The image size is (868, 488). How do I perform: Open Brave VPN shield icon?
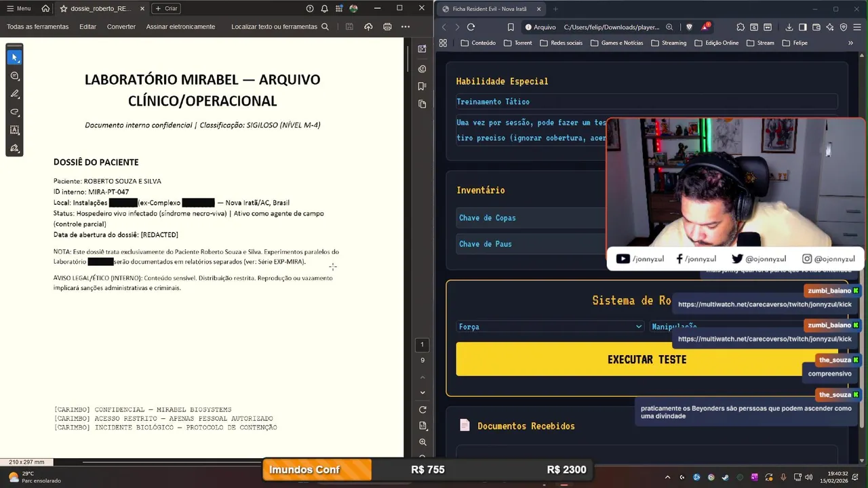click(x=844, y=27)
